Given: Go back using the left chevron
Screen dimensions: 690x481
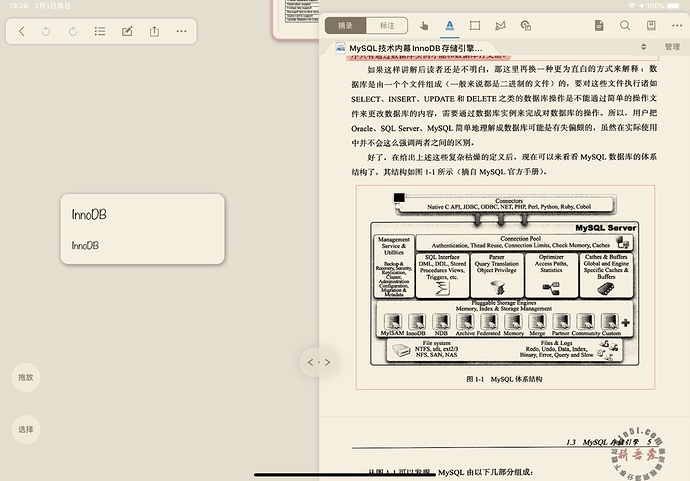Looking at the screenshot, I should click(x=22, y=31).
